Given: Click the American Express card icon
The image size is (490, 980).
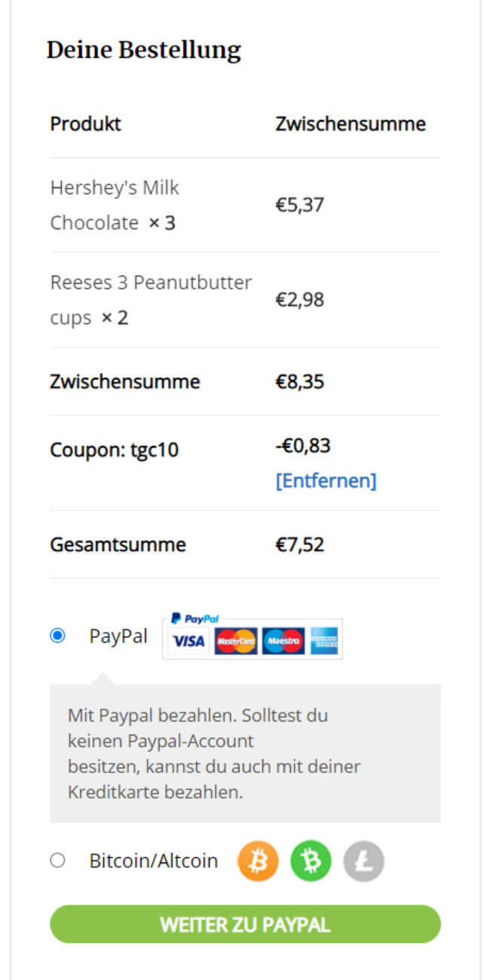Looking at the screenshot, I should (x=324, y=641).
